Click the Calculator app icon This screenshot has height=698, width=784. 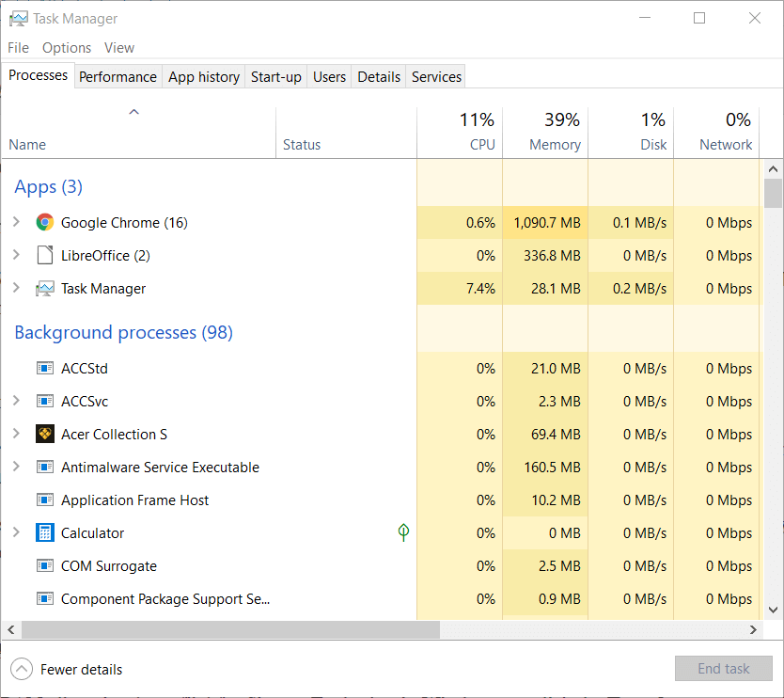tap(45, 532)
